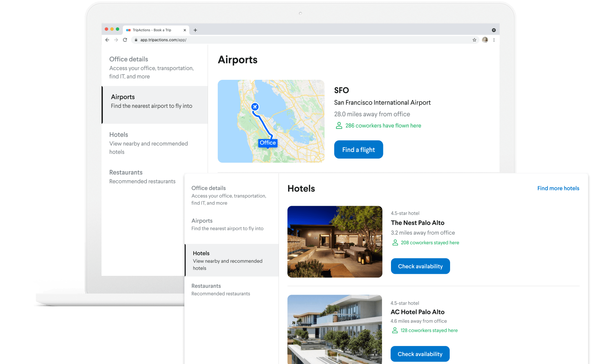Open Chrome three-dot menu
This screenshot has height=364, width=601.
pyautogui.click(x=494, y=40)
